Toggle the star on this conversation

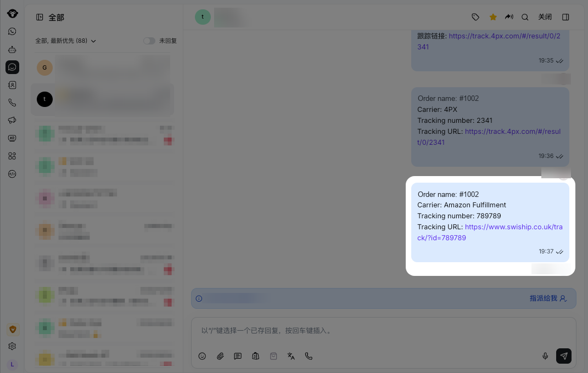[493, 17]
